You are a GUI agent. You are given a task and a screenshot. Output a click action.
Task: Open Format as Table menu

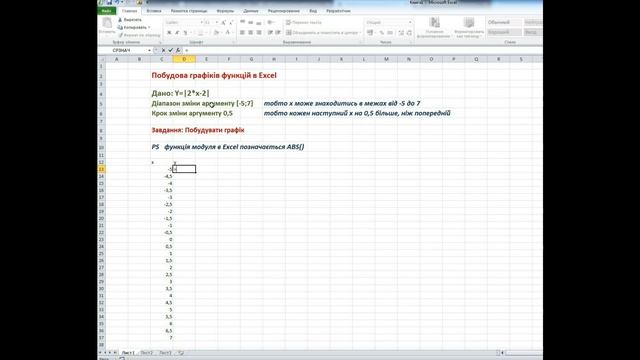(469, 28)
